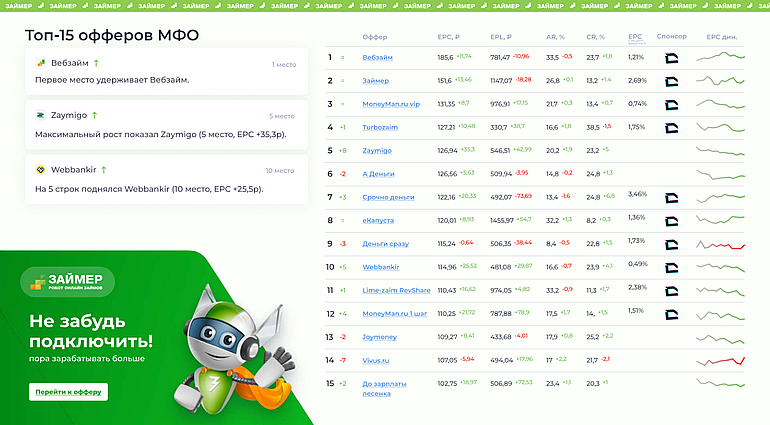Open the А Деньги offer link
Screen dimensions: 770x425
tap(378, 174)
